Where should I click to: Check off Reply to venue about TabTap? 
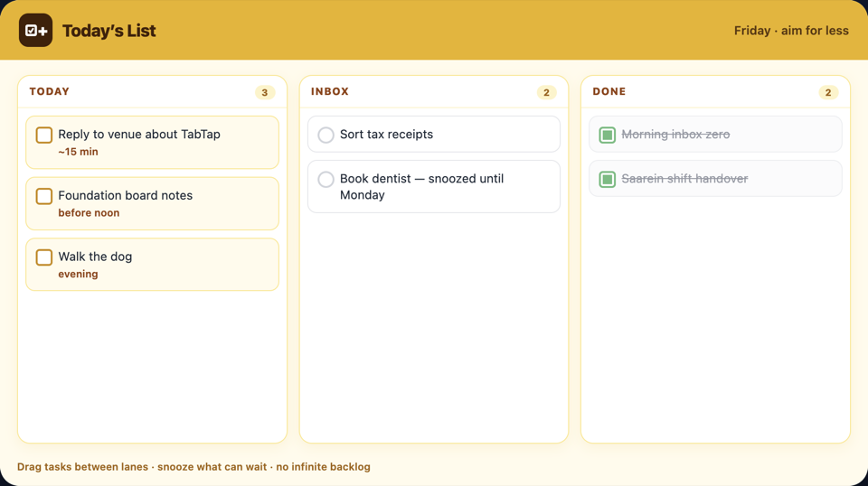tap(44, 135)
